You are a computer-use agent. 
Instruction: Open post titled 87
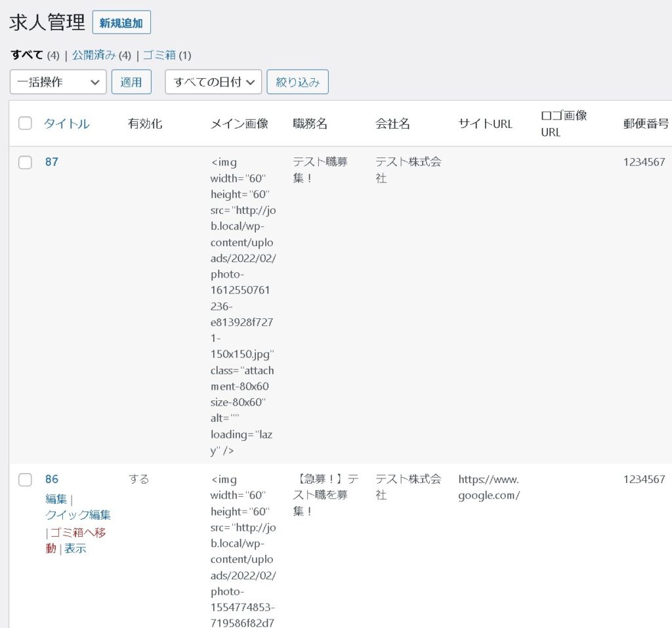pyautogui.click(x=51, y=162)
